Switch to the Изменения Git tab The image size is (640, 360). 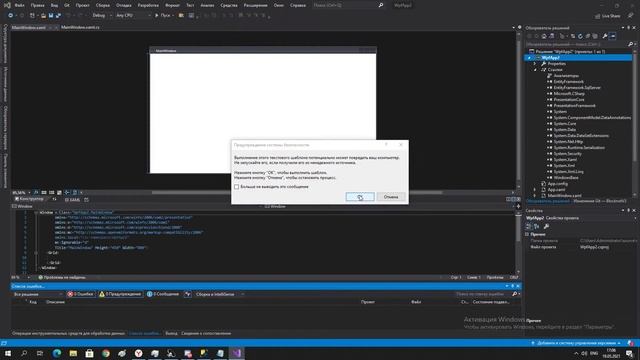click(x=600, y=201)
